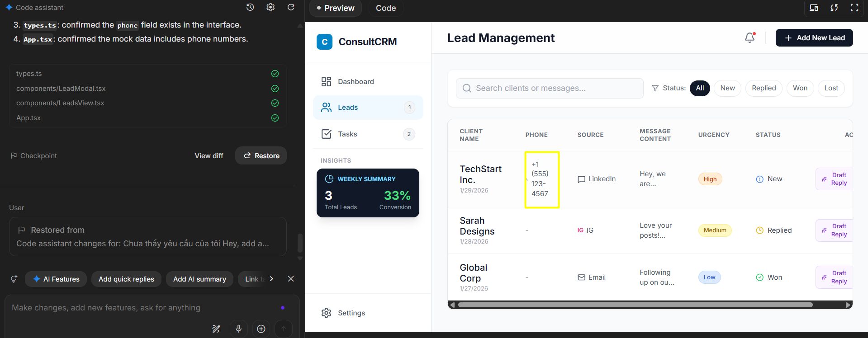Click the Restored from message card
Viewport: 868px width, 338px height.
click(x=147, y=237)
